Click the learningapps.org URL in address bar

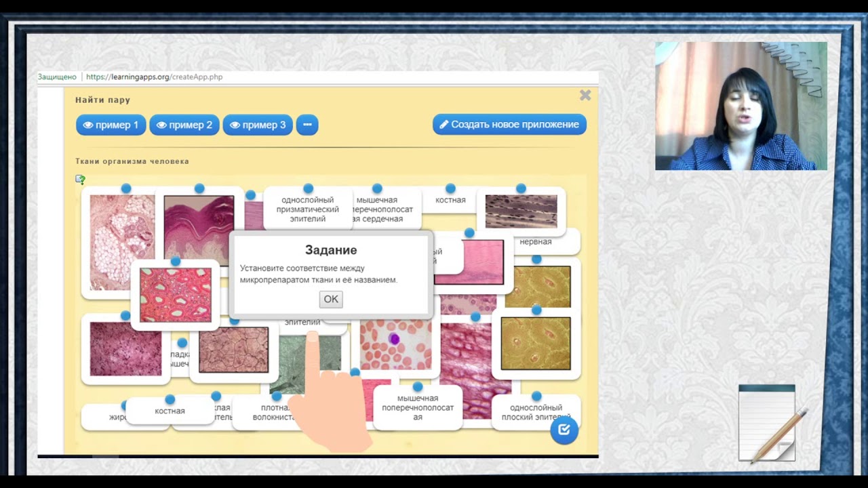pyautogui.click(x=154, y=77)
